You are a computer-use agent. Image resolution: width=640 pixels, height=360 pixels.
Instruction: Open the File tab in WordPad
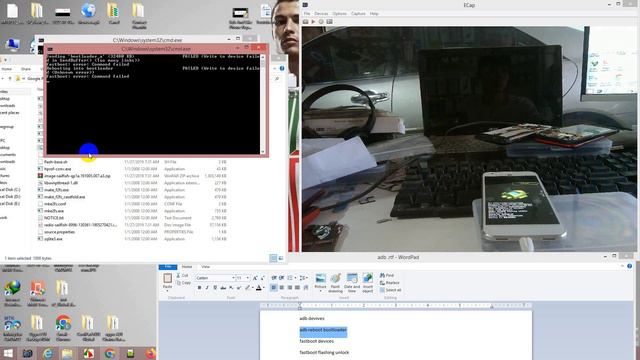pyautogui.click(x=168, y=267)
